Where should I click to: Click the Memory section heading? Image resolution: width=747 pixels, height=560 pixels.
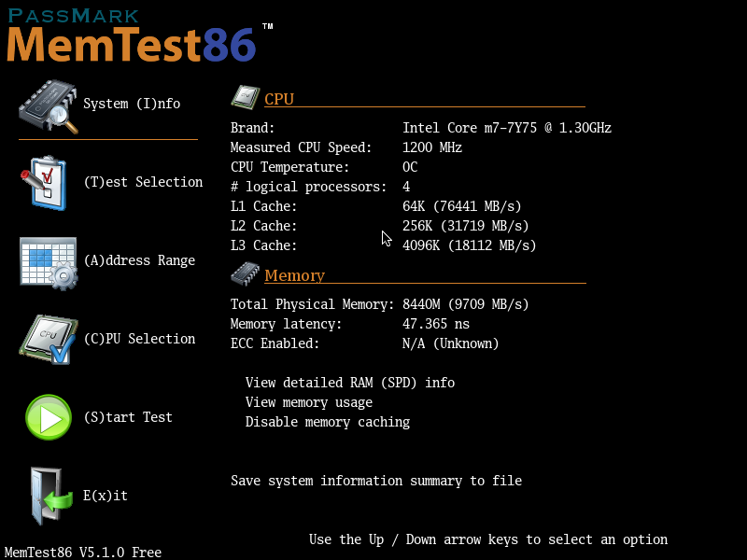[x=295, y=275]
